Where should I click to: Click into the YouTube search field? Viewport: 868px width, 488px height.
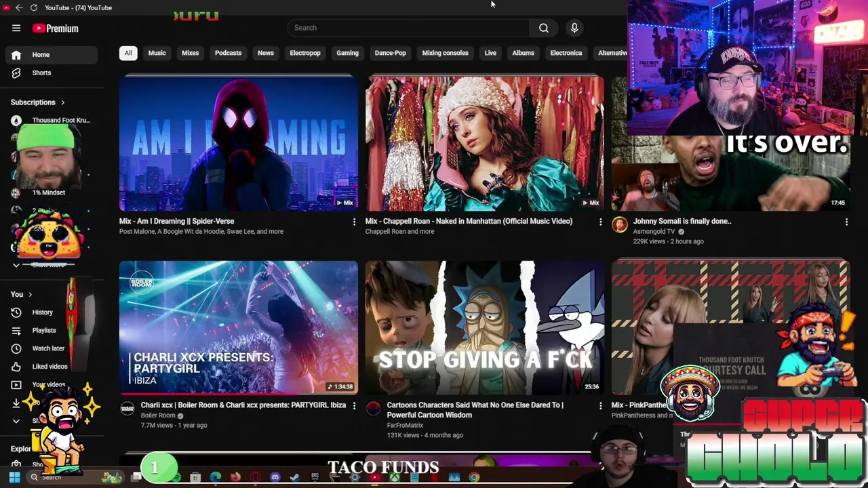[x=409, y=28]
